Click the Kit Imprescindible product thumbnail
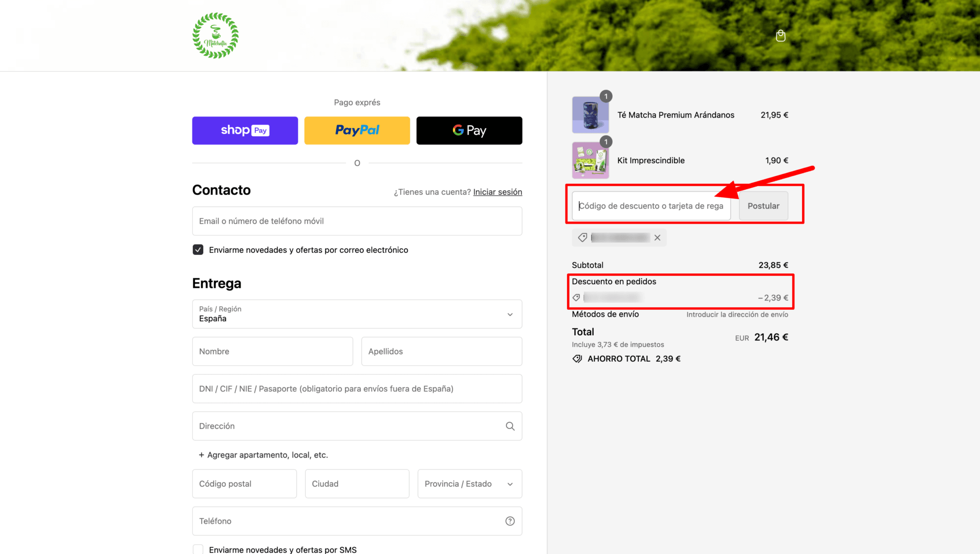Screen dimensions: 980x554 (x=591, y=160)
